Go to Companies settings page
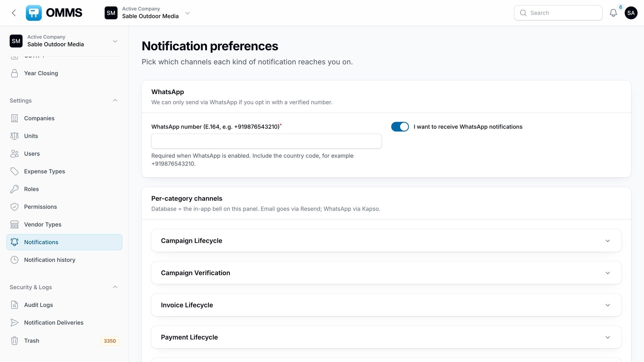The image size is (644, 362). (64, 118)
